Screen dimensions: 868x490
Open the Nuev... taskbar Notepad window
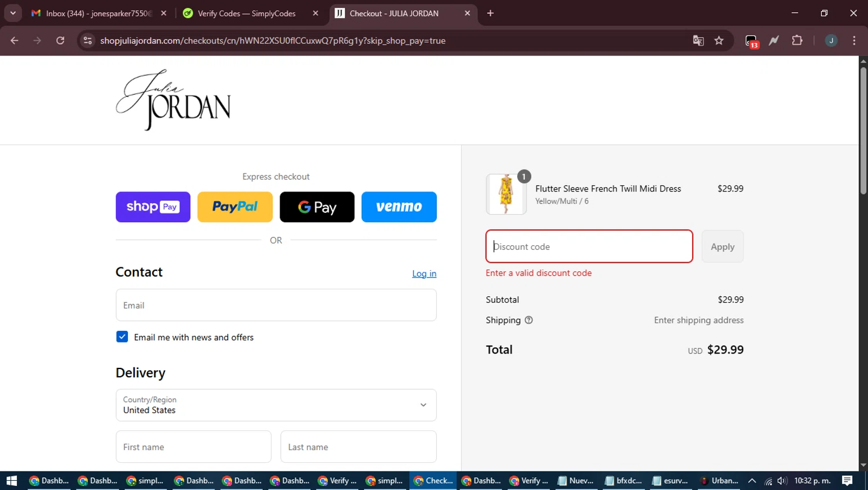[x=575, y=481]
